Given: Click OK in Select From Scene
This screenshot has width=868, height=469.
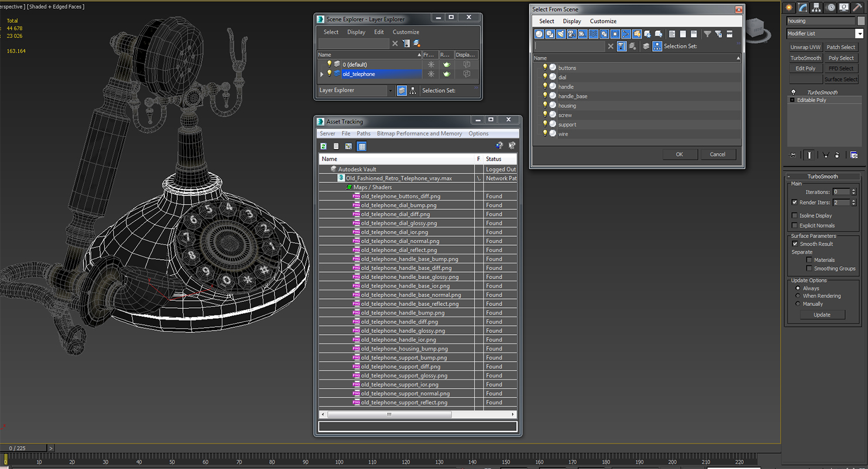Looking at the screenshot, I should 679,154.
